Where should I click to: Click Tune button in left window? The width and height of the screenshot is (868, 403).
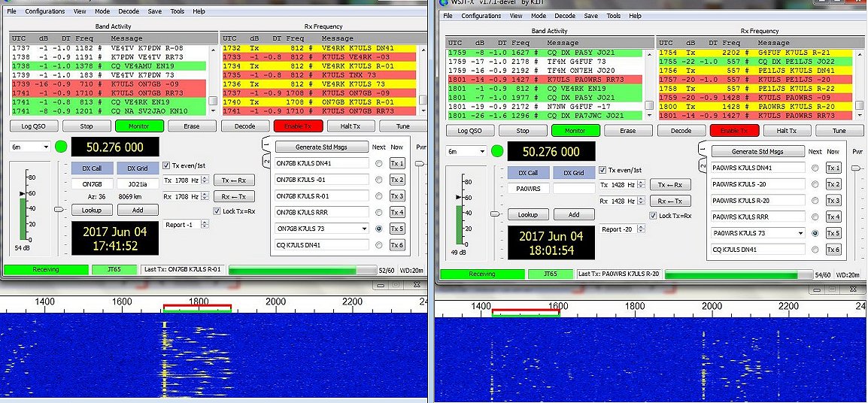point(403,126)
